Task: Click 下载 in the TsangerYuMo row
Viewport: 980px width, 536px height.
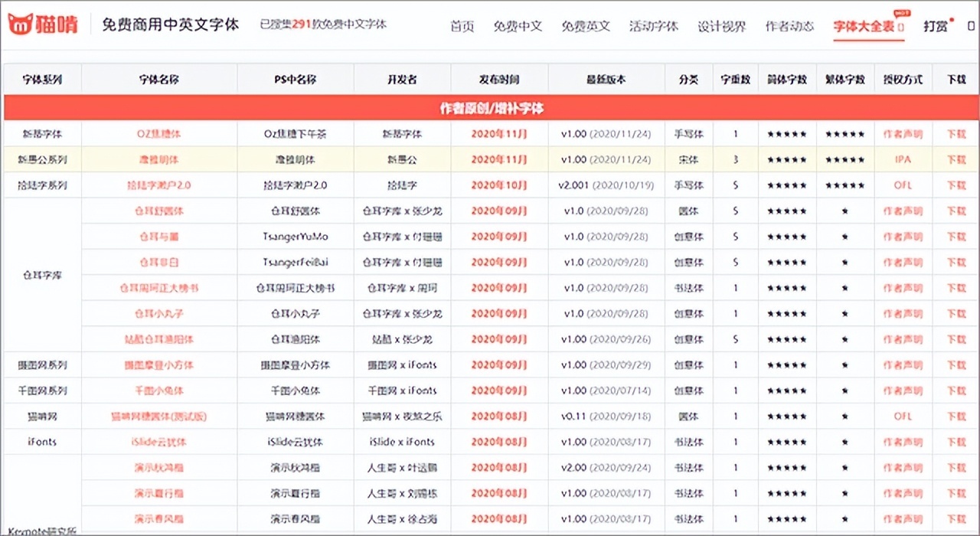Action: click(956, 237)
